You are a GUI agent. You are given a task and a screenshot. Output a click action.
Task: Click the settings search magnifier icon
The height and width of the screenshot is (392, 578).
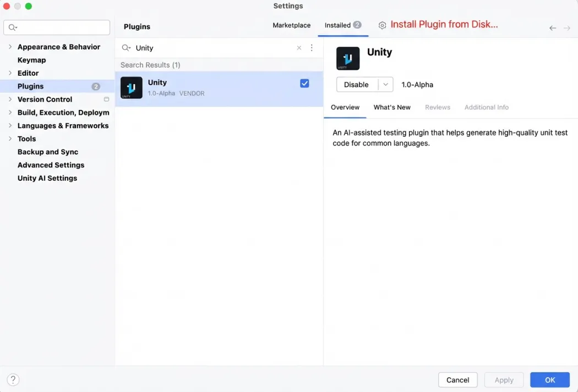pos(13,27)
